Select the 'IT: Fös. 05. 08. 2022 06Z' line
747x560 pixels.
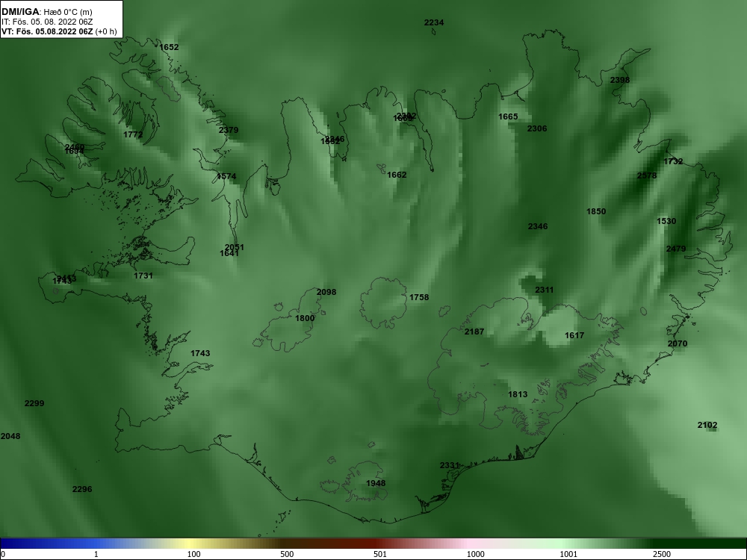[47, 22]
